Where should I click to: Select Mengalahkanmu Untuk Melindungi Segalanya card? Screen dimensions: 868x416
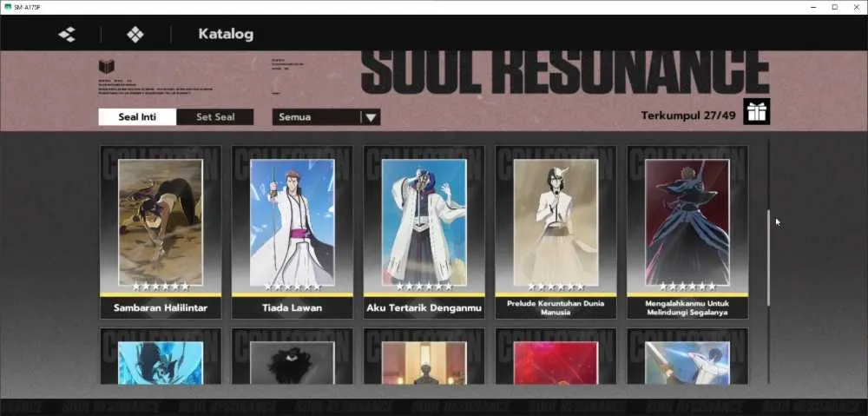[x=687, y=232]
